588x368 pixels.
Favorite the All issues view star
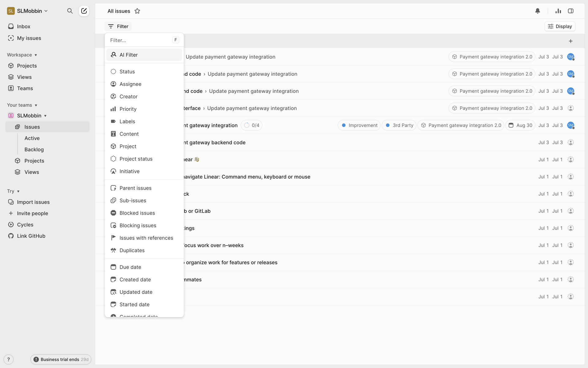pyautogui.click(x=137, y=11)
